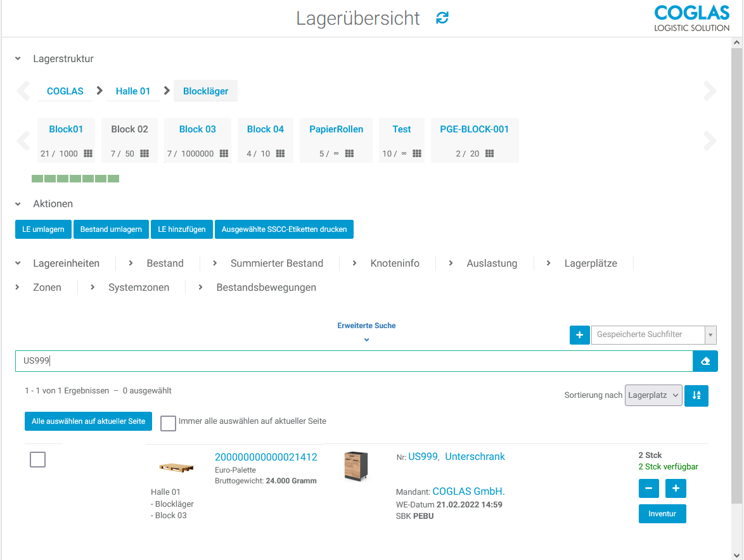Click the Unterschrank product thumbnail
Screen dimensions: 744x560
point(355,467)
